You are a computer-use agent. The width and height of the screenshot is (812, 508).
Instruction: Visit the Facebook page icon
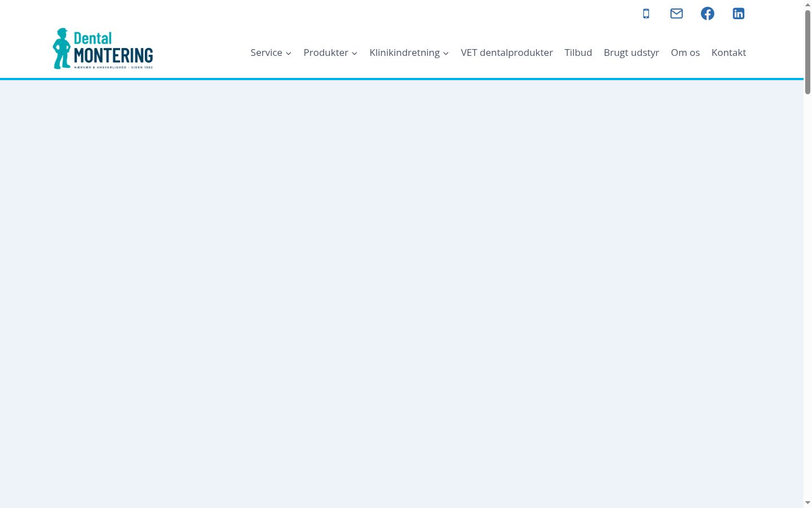(x=708, y=14)
